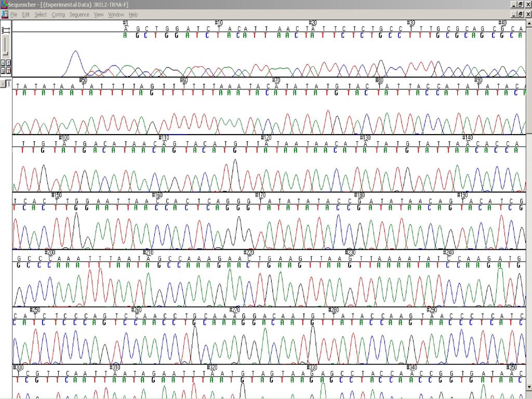Screen dimensions: 532x399
Task: Click base position marker #30
Action: pyautogui.click(x=411, y=23)
